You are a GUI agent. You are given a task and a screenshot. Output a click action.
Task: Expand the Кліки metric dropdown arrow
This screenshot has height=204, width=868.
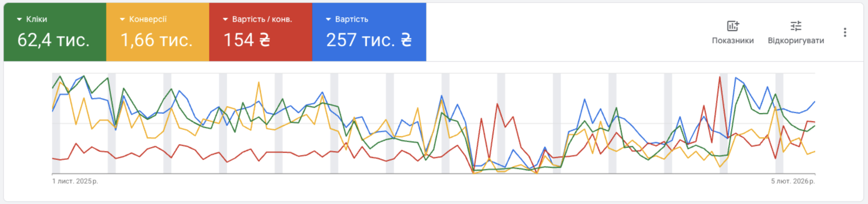coord(19,19)
